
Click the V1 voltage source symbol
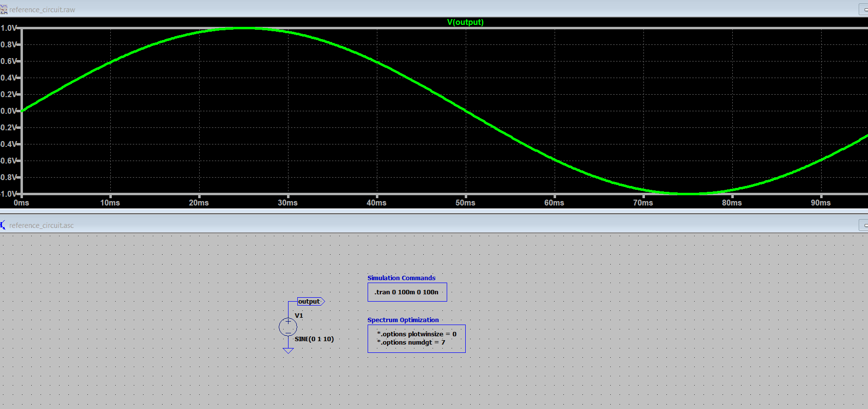pyautogui.click(x=288, y=327)
